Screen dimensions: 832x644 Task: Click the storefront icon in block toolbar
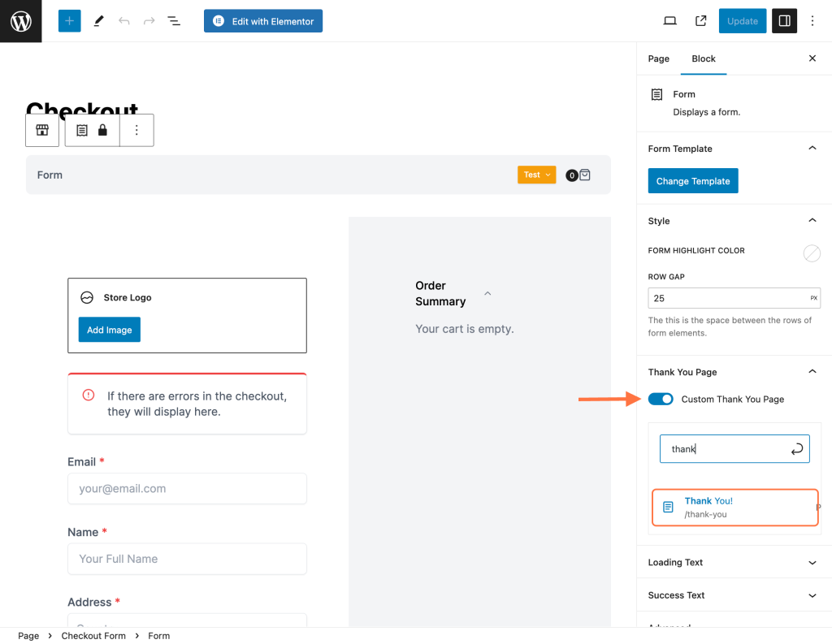[x=42, y=130]
